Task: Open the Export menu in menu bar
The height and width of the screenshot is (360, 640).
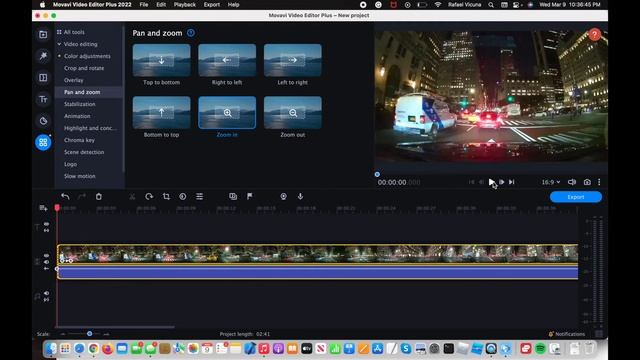Action: 211,4
